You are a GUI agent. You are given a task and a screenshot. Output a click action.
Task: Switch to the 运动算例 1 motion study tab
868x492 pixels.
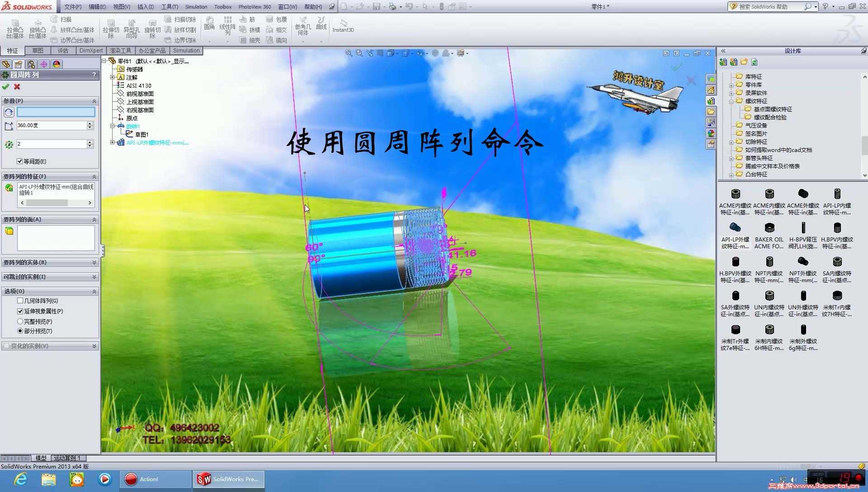[67, 458]
